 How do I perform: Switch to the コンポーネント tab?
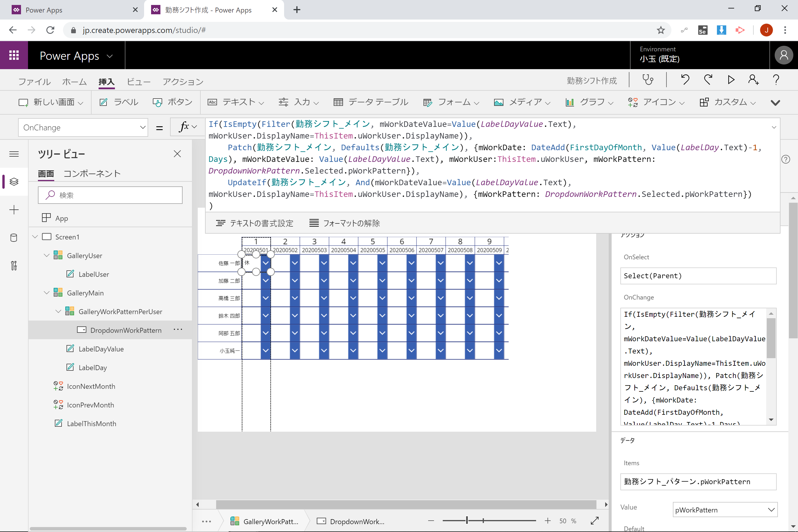point(92,174)
